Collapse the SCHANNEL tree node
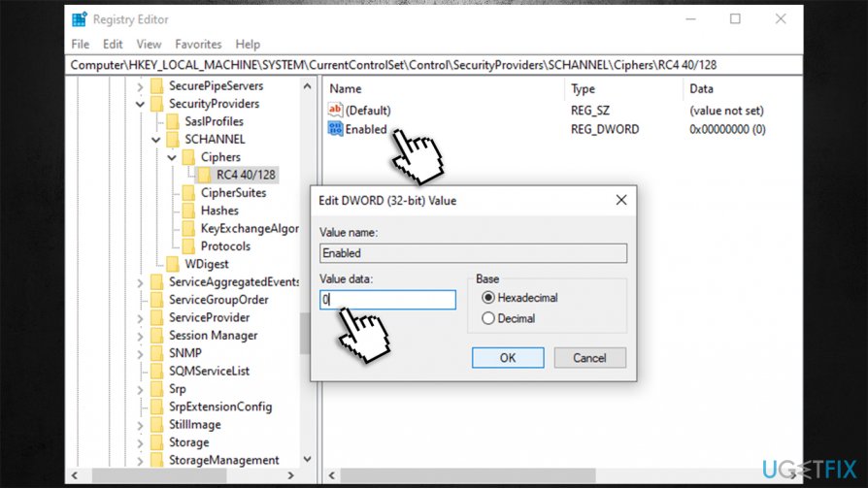The height and width of the screenshot is (489, 868). (x=156, y=140)
